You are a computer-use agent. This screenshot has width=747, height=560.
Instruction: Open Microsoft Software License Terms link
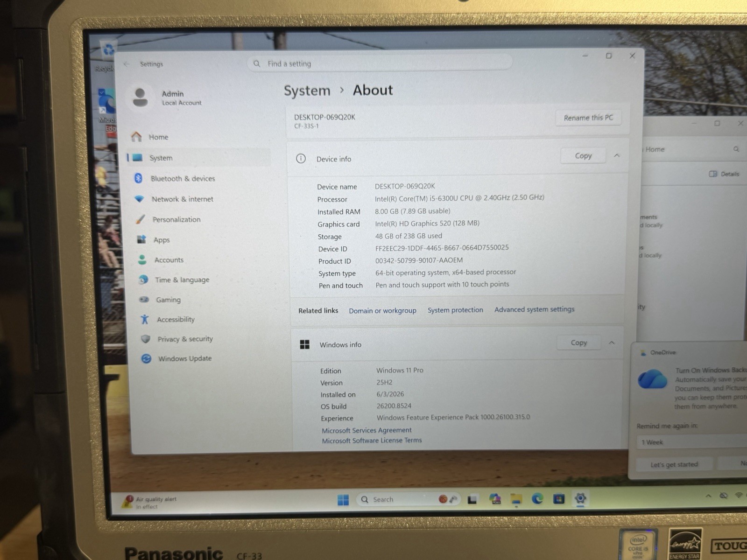372,440
